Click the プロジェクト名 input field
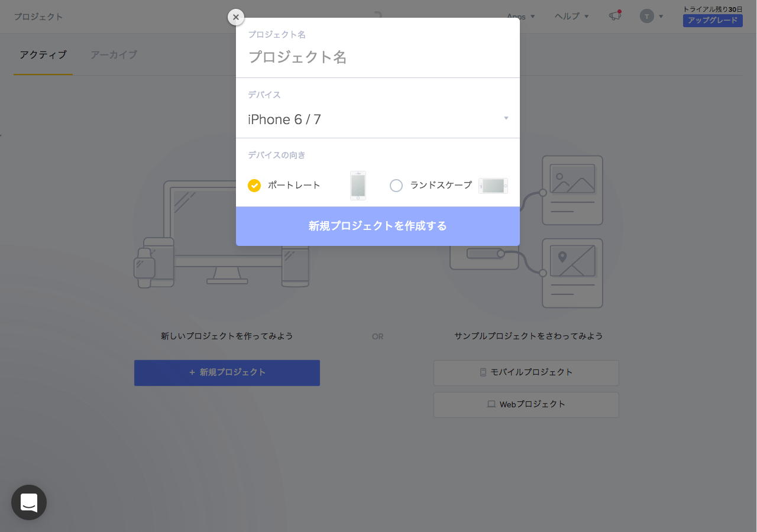This screenshot has width=757, height=532. click(377, 57)
